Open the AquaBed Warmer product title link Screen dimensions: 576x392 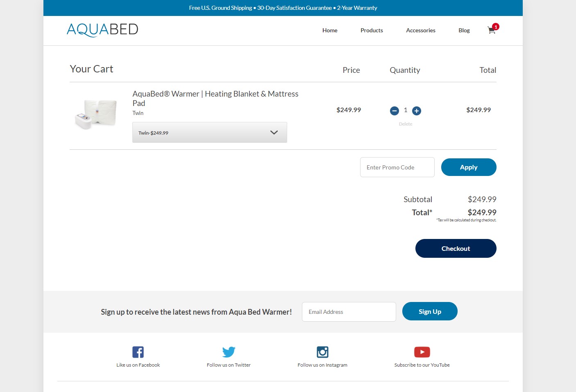(215, 99)
